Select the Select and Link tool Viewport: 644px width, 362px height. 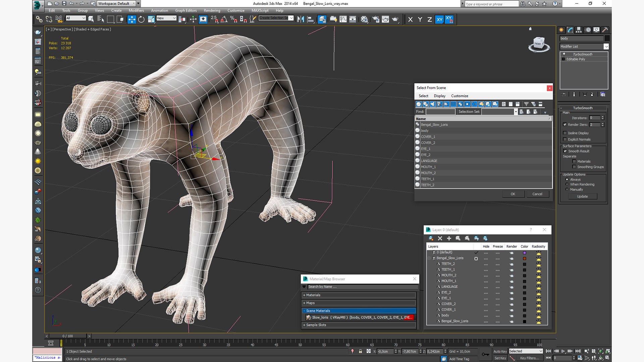(39, 19)
